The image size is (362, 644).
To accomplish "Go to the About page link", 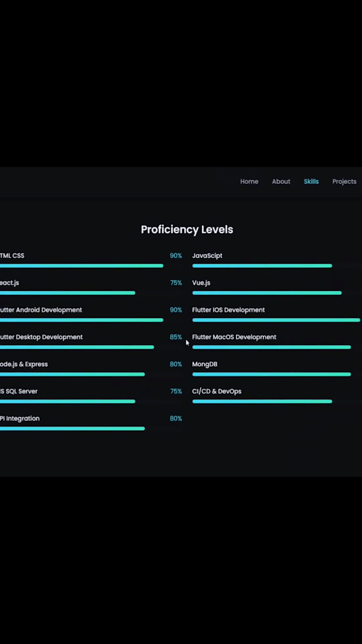I will [x=281, y=182].
